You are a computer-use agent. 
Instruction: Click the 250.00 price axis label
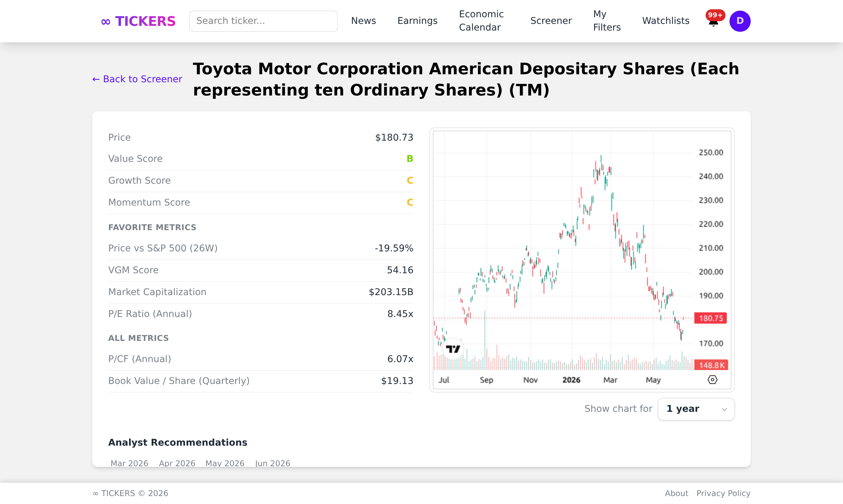click(x=711, y=153)
